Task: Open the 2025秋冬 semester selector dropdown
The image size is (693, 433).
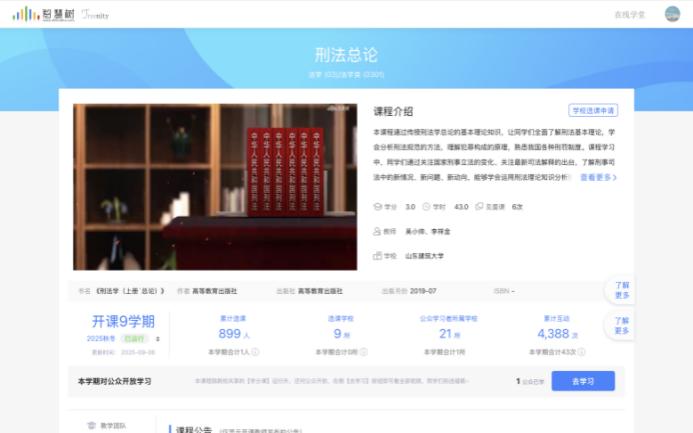Action: click(x=158, y=339)
